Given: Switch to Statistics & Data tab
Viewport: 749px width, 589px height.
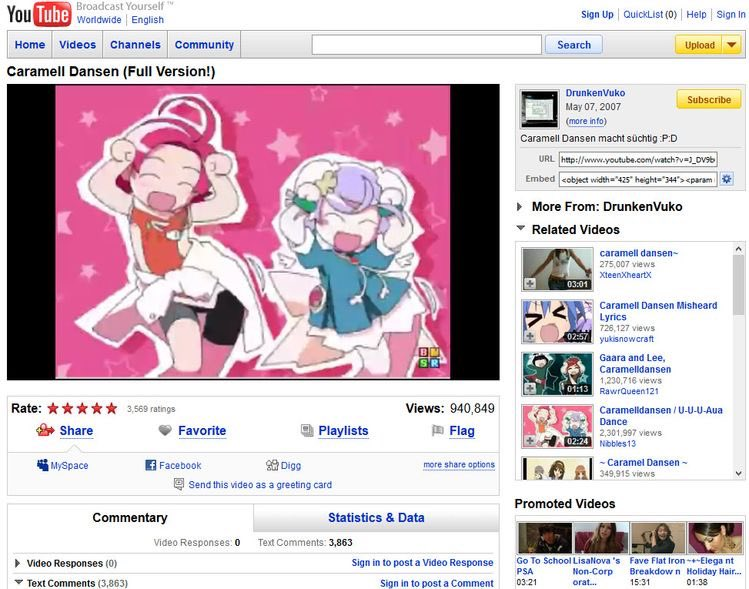Looking at the screenshot, I should (376, 518).
